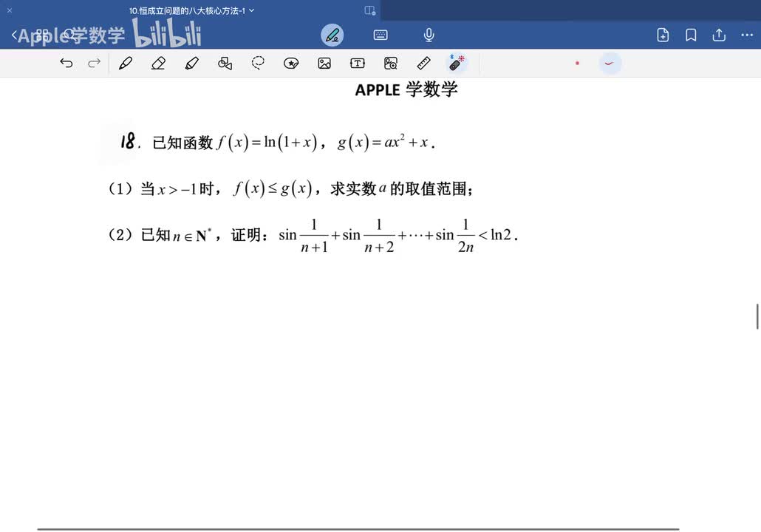Toggle pen writing mode in the top bar

[332, 35]
